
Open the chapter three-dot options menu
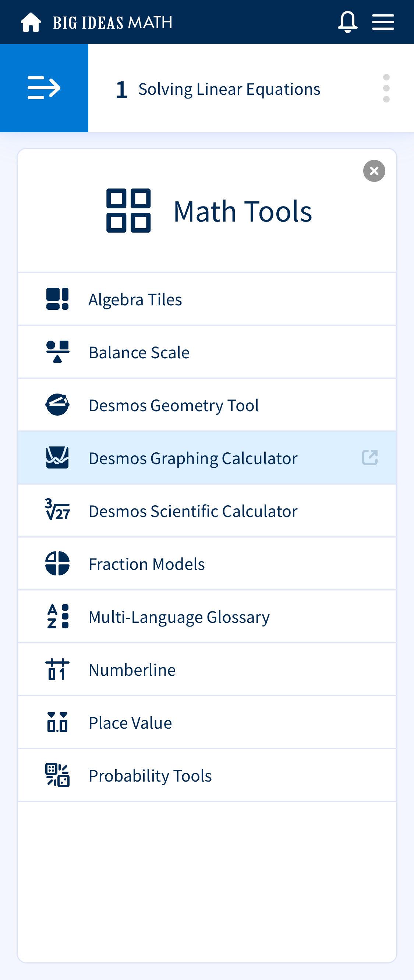point(386,88)
